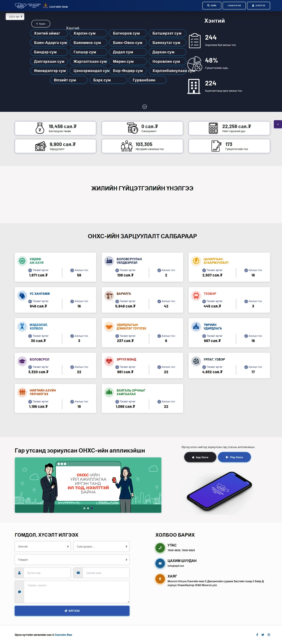This screenshot has width=282, height=644.
Task: Click the Ус хангамж water drop icon
Action: pyautogui.click(x=22, y=296)
